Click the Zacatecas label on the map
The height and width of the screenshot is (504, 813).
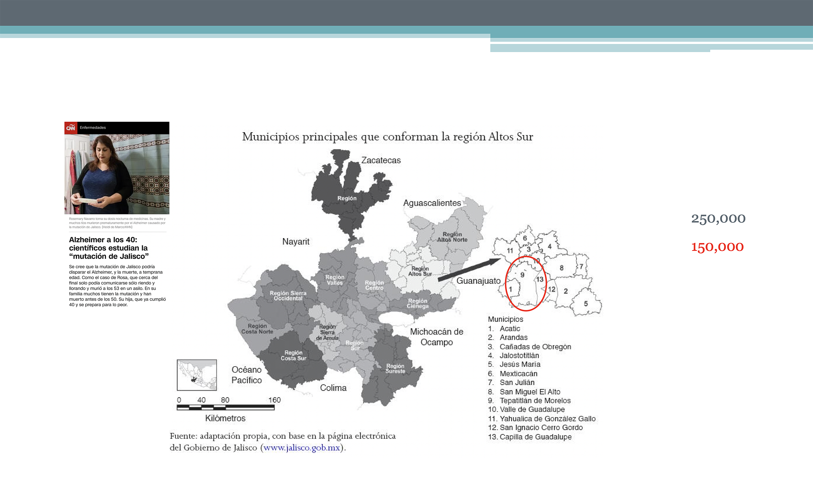(381, 160)
